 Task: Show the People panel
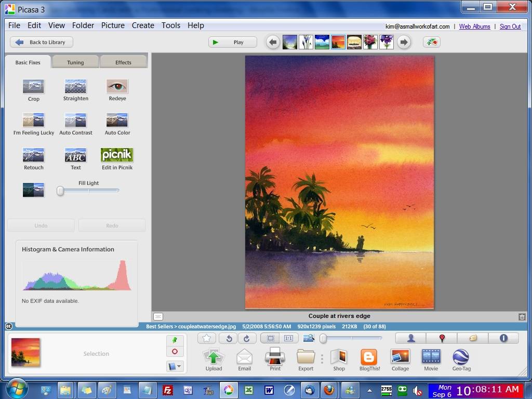[x=411, y=338]
